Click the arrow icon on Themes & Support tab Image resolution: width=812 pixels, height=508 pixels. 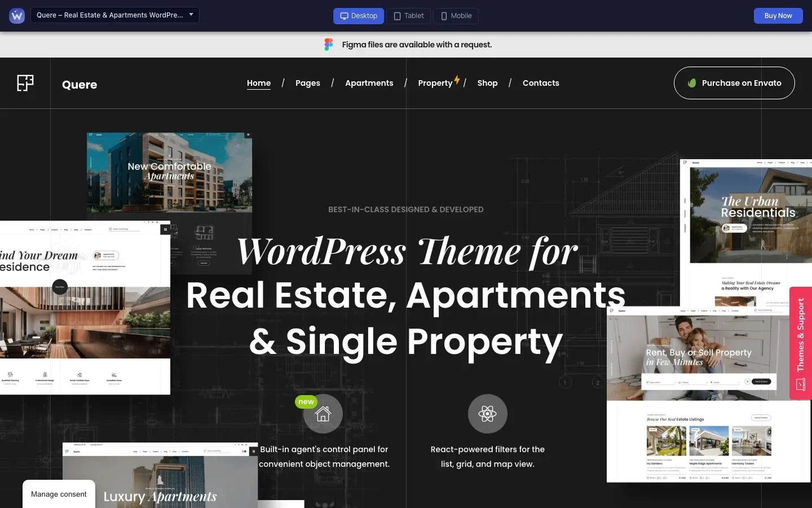pyautogui.click(x=801, y=384)
